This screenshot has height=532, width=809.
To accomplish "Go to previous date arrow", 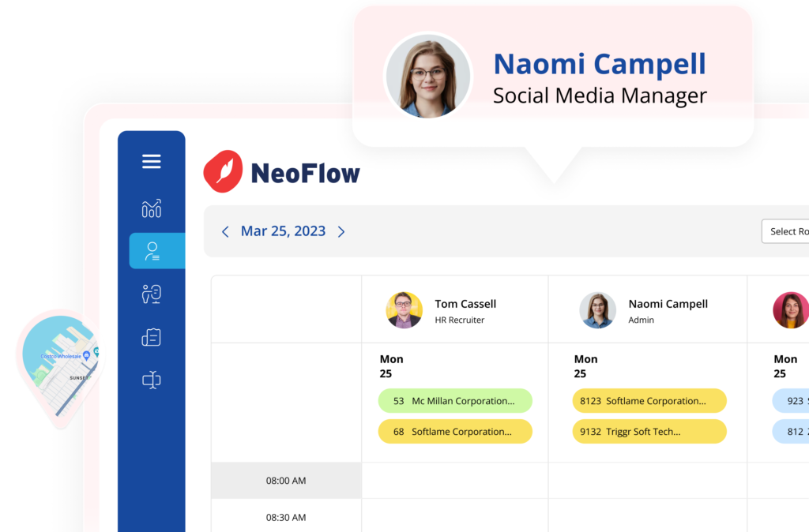I will (225, 231).
